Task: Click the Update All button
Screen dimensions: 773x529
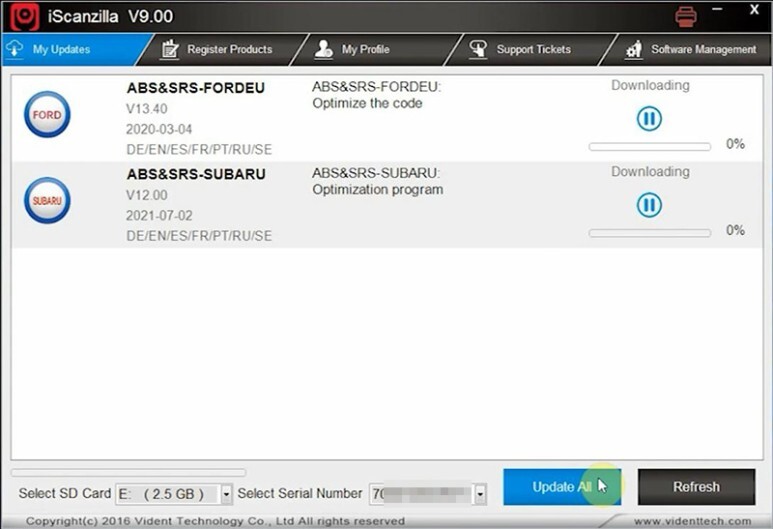Action: click(x=562, y=487)
